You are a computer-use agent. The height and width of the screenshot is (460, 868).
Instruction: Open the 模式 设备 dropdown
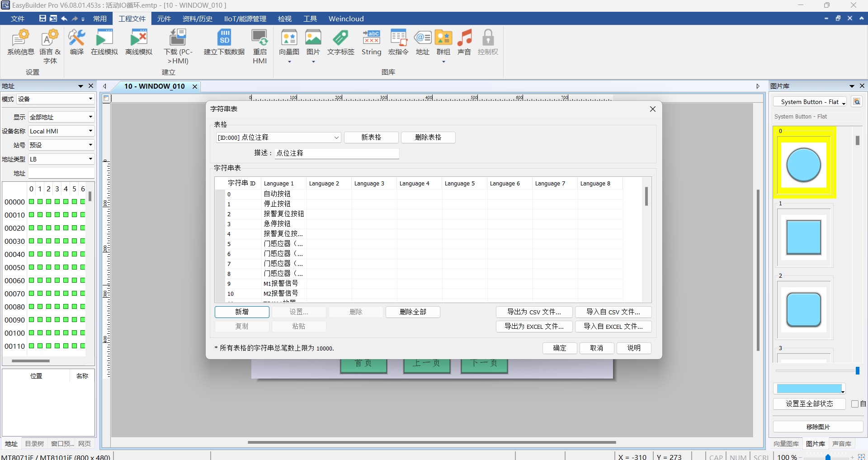(55, 99)
